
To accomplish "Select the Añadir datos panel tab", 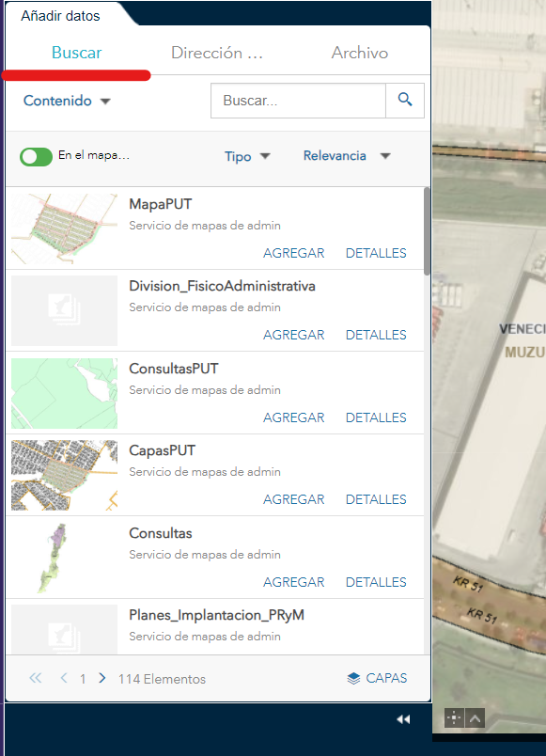I will [x=61, y=16].
